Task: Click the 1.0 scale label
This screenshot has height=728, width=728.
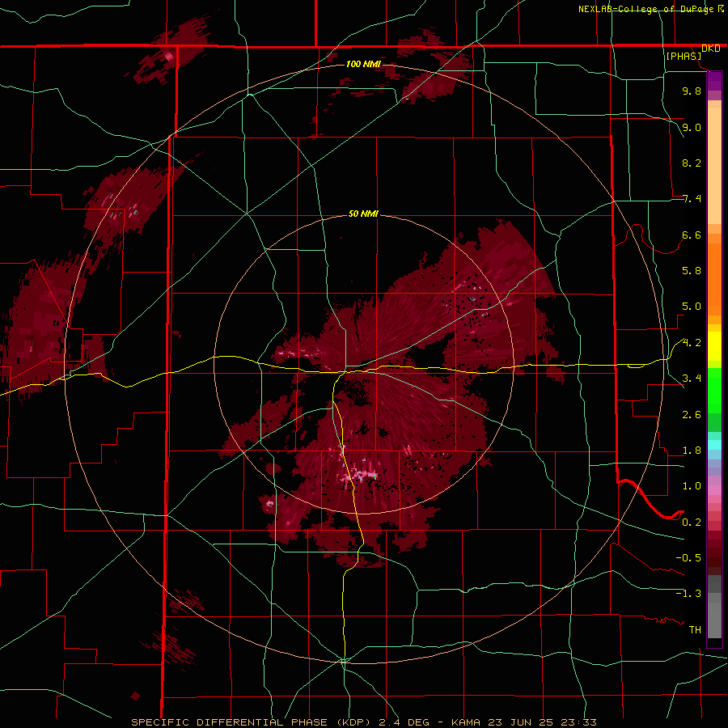Action: click(692, 486)
